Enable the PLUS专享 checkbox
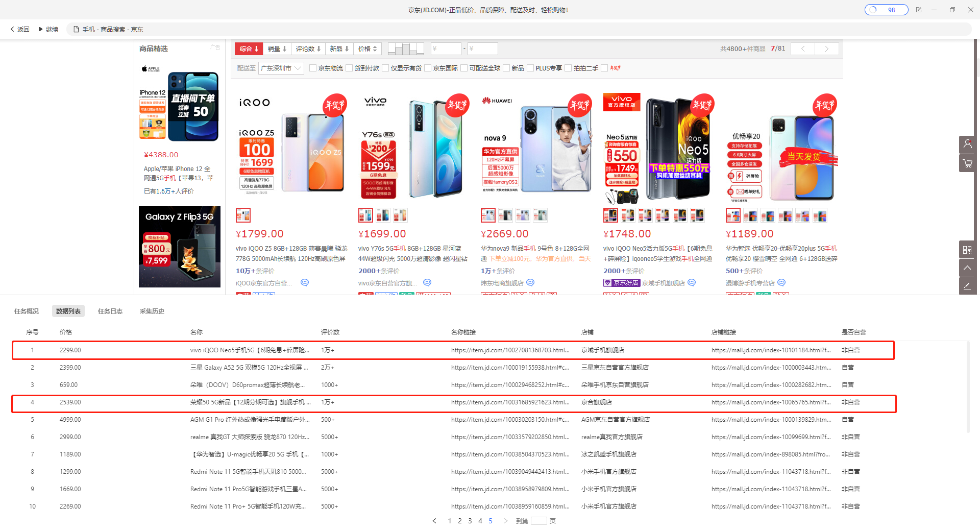 tap(530, 68)
